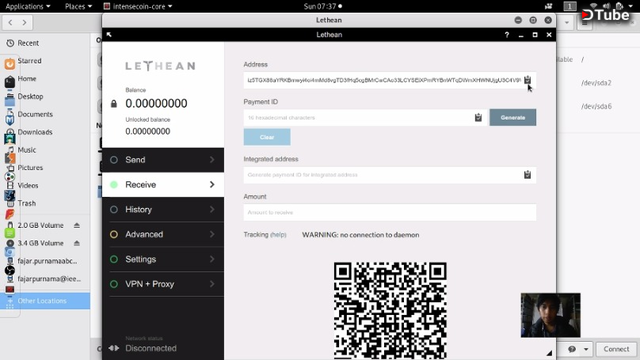Eject the 3.4 GB Volume

pos(77,243)
